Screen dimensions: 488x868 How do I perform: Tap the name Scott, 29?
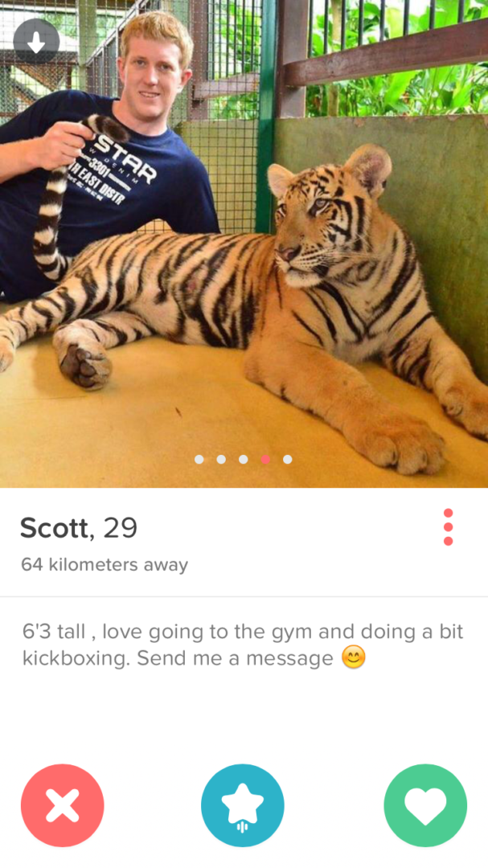79,528
